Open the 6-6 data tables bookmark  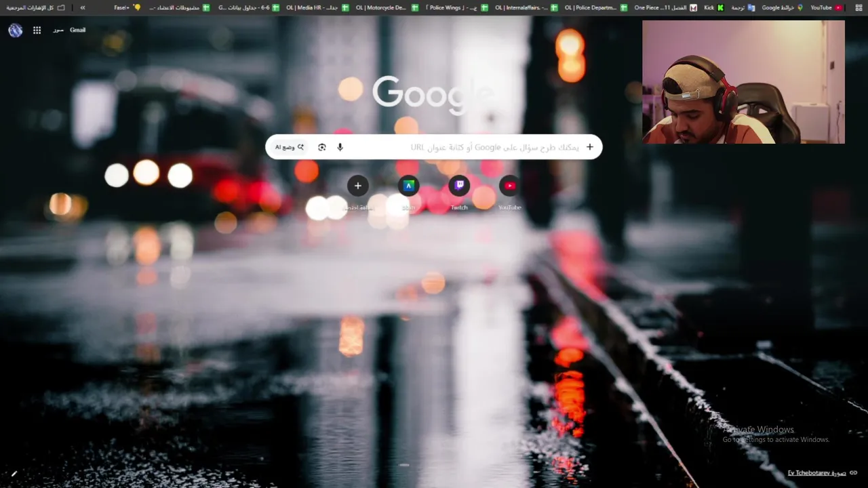point(248,7)
